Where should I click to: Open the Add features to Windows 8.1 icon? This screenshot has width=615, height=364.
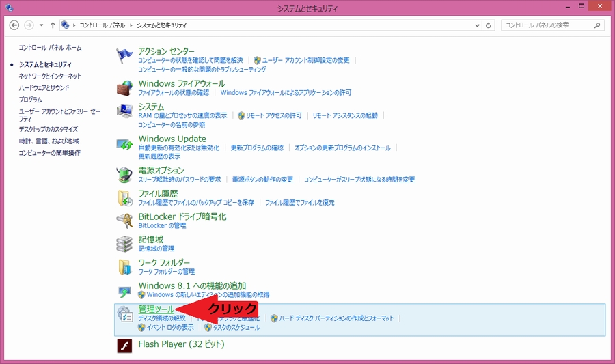coord(125,292)
